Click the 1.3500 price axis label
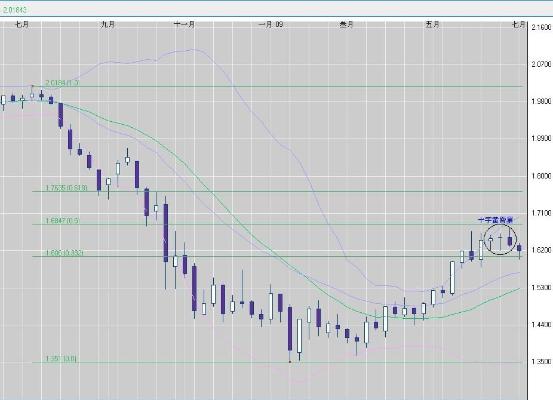This screenshot has height=400, width=553. (x=541, y=361)
